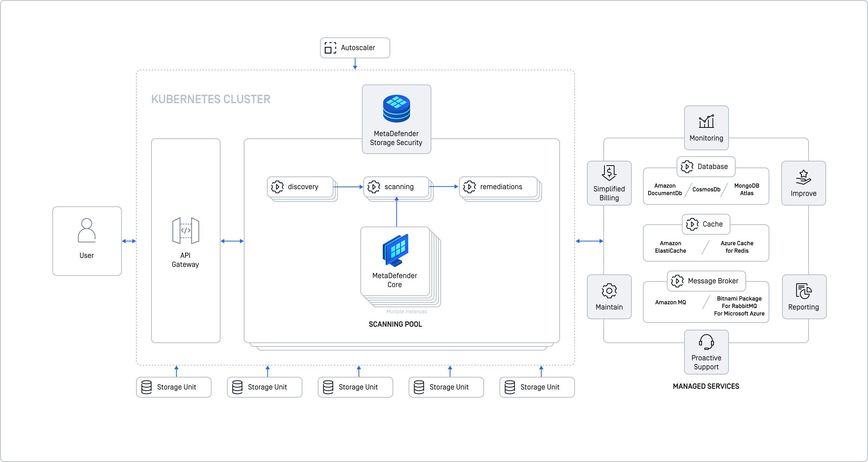Select the CosmosDb option
Screen dimensions: 868x462
click(707, 190)
